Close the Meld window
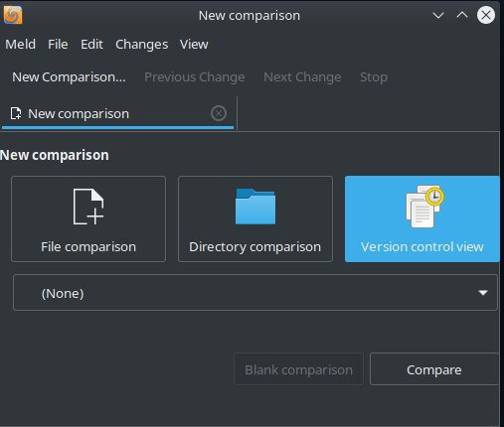The width and height of the screenshot is (504, 427). [x=486, y=15]
